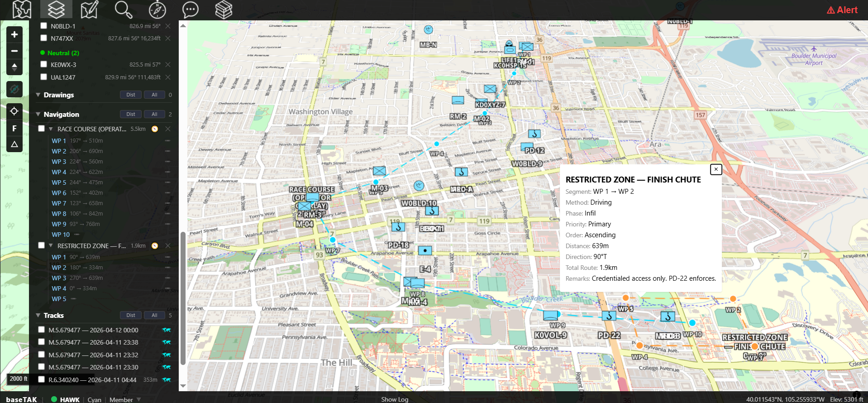Click the Neutral (2) group label
Image resolution: width=868 pixels, height=403 pixels.
tap(63, 53)
